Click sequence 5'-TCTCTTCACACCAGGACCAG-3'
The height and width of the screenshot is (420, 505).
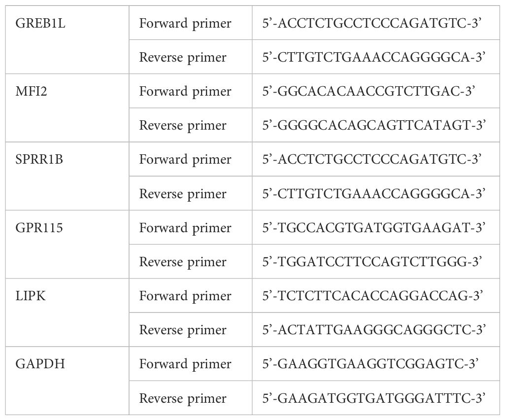click(x=372, y=296)
